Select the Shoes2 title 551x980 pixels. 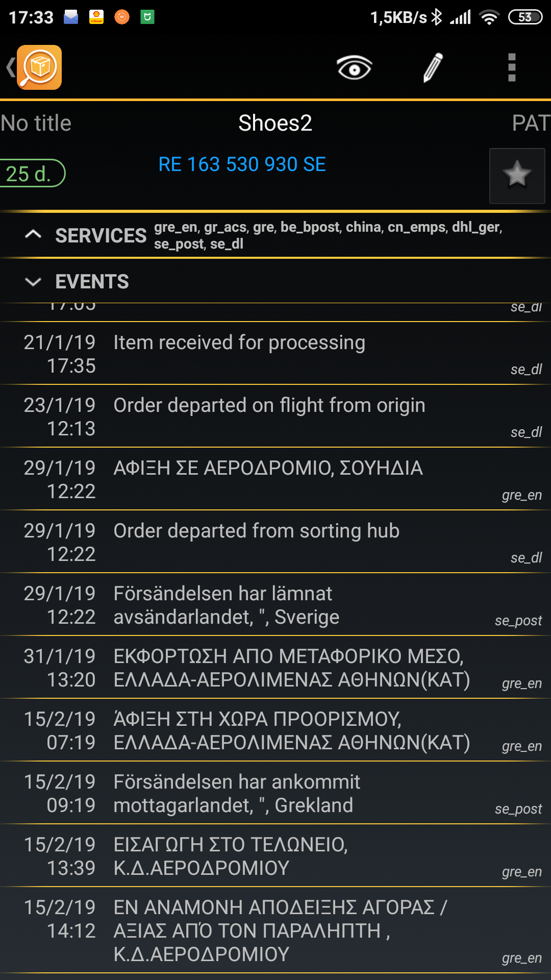[x=275, y=123]
